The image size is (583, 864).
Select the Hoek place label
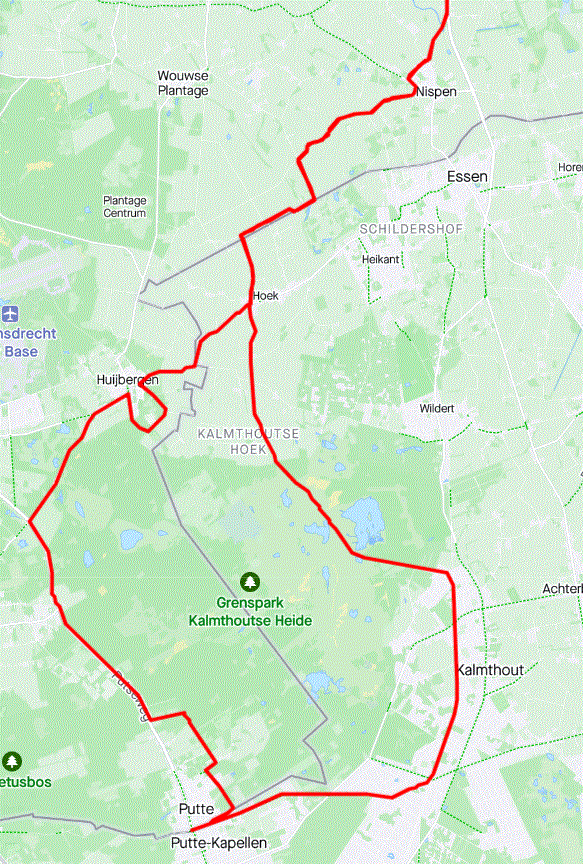click(x=266, y=296)
